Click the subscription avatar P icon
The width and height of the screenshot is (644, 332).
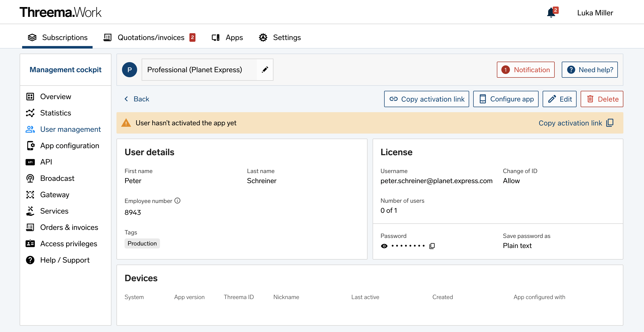130,70
